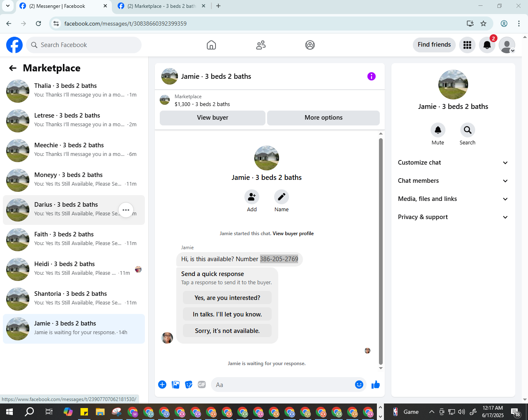Open the View buyer profile link
528x420 pixels.
pos(293,234)
